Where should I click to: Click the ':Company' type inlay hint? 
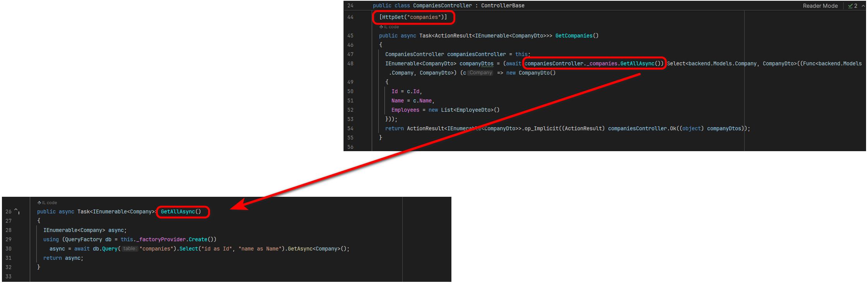click(x=480, y=73)
